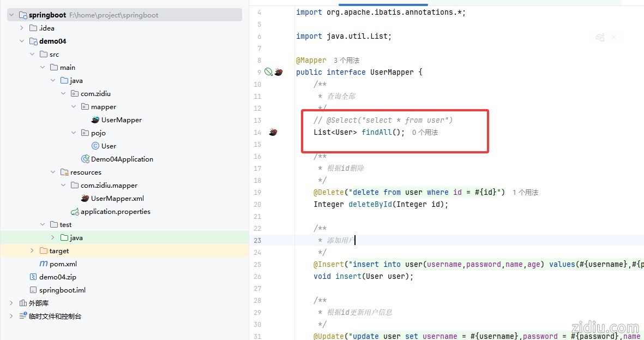Click the User class icon in pojo
644x340 pixels.
pos(95,146)
